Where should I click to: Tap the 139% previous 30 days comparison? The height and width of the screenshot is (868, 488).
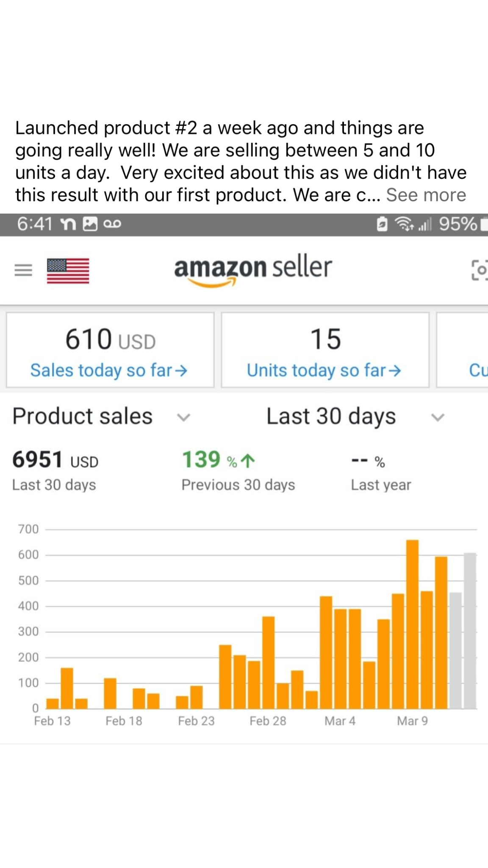(219, 460)
